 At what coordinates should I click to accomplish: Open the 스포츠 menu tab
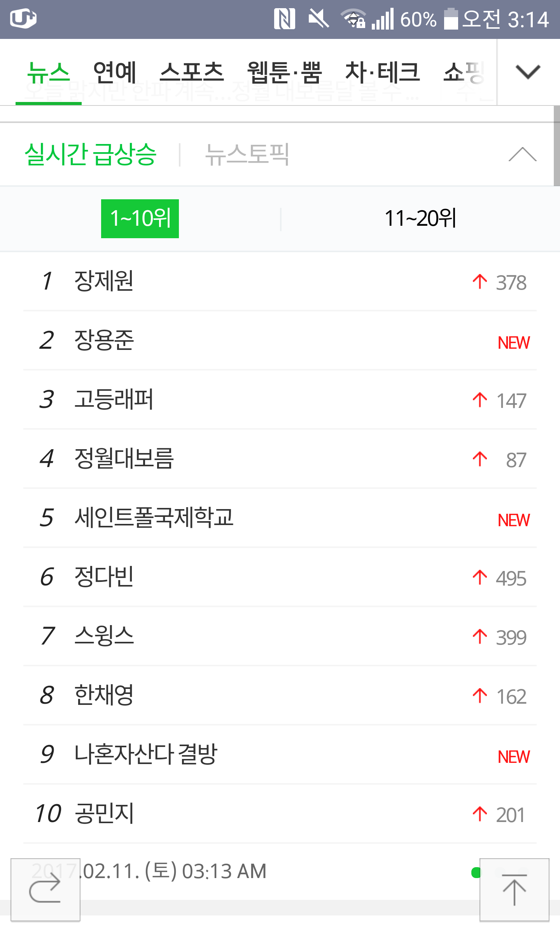[192, 72]
